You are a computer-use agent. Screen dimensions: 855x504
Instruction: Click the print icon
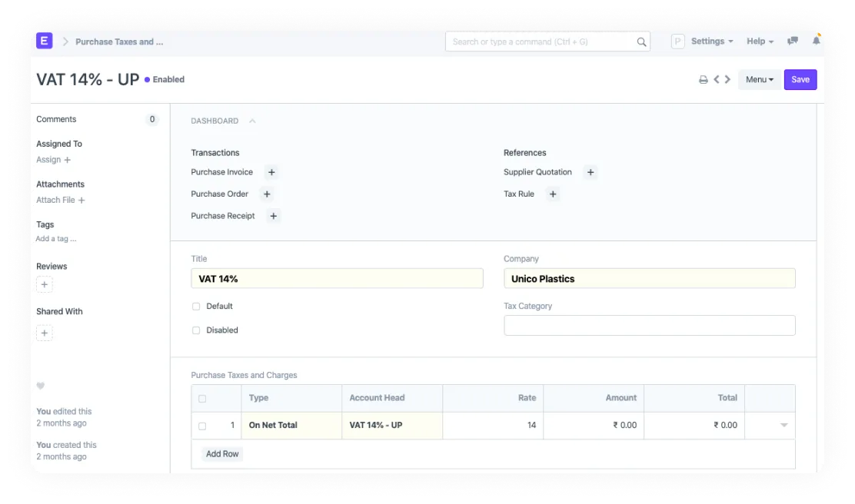(x=703, y=80)
